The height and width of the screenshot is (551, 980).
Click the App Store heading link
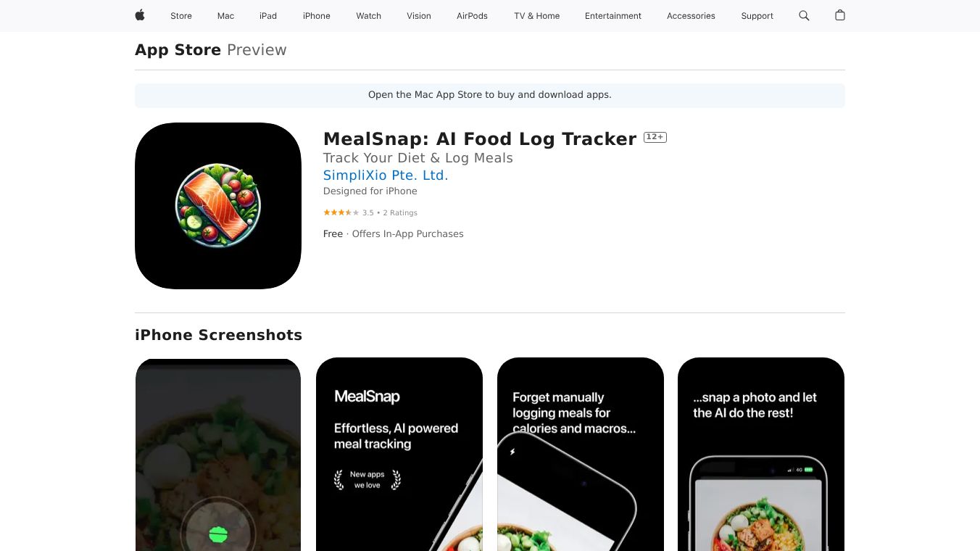pos(178,50)
